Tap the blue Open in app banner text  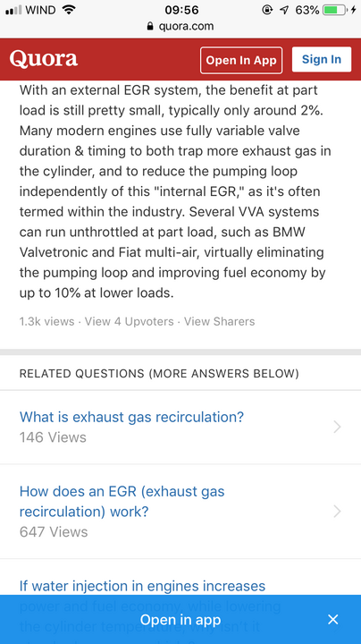click(x=180, y=620)
